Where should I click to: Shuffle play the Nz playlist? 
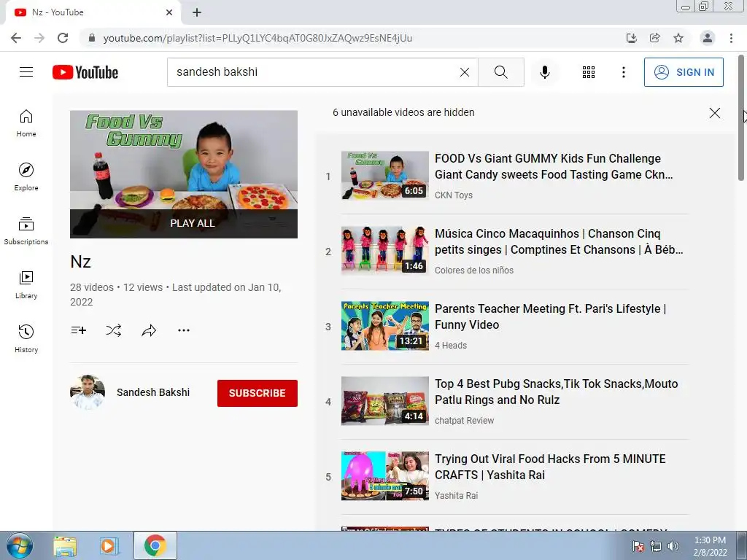(113, 330)
